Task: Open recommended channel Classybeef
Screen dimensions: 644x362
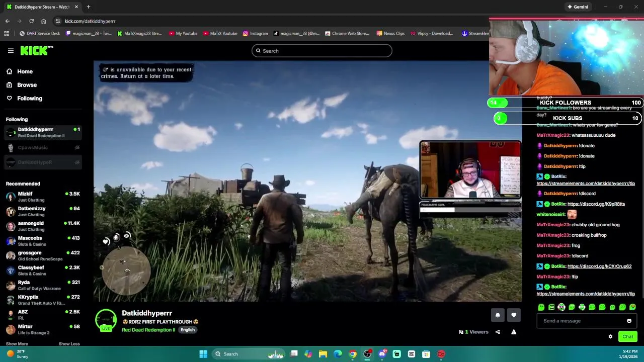Action: pyautogui.click(x=43, y=270)
